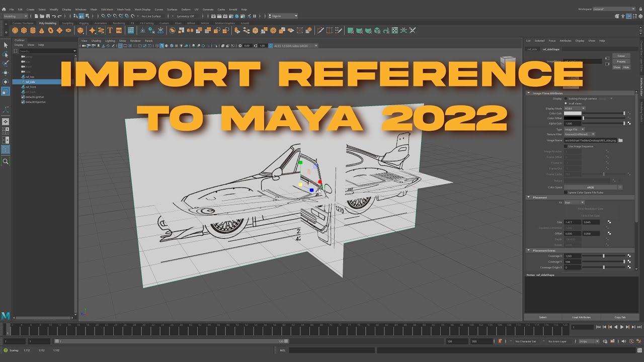
Task: Click the New Scene icon in status line
Action: (36, 16)
